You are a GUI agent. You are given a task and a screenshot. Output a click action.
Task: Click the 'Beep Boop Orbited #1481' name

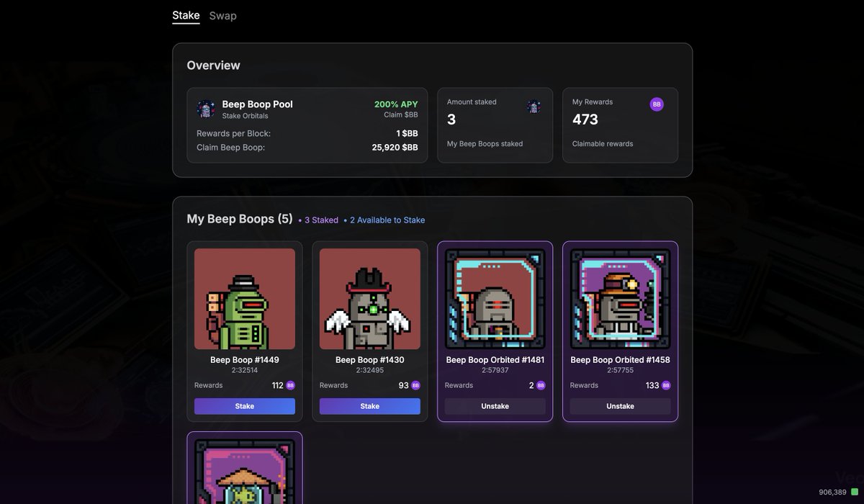click(495, 360)
